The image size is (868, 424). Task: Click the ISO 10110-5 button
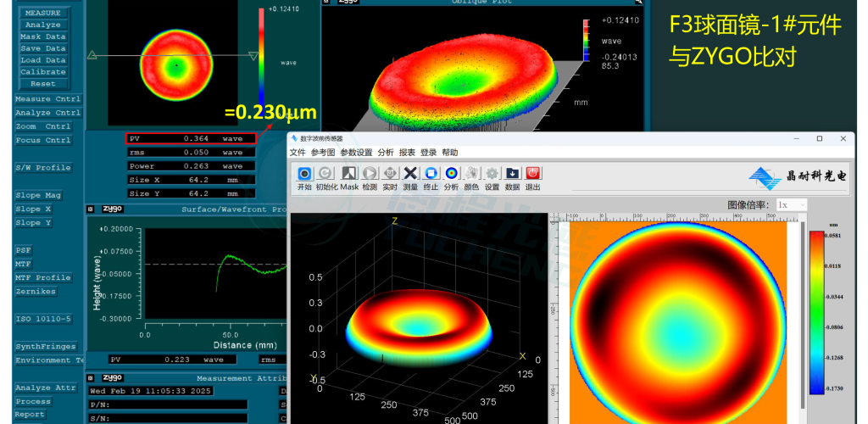(43, 320)
